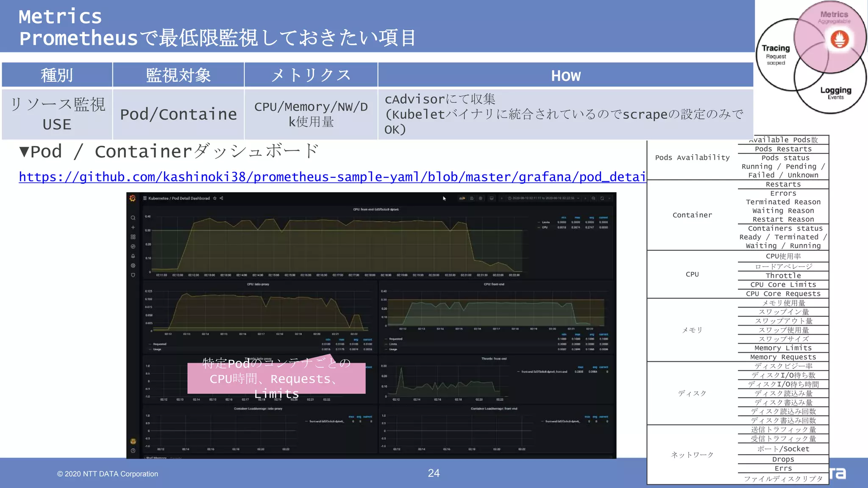Open the CPU: front-end panel title menu
This screenshot has width=868, height=488.
(x=494, y=284)
